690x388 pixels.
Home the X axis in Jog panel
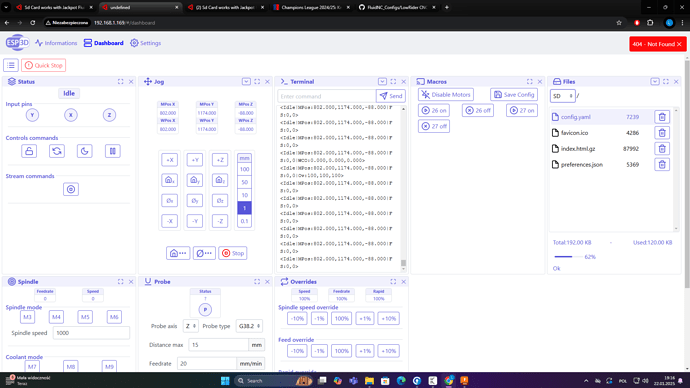point(169,180)
